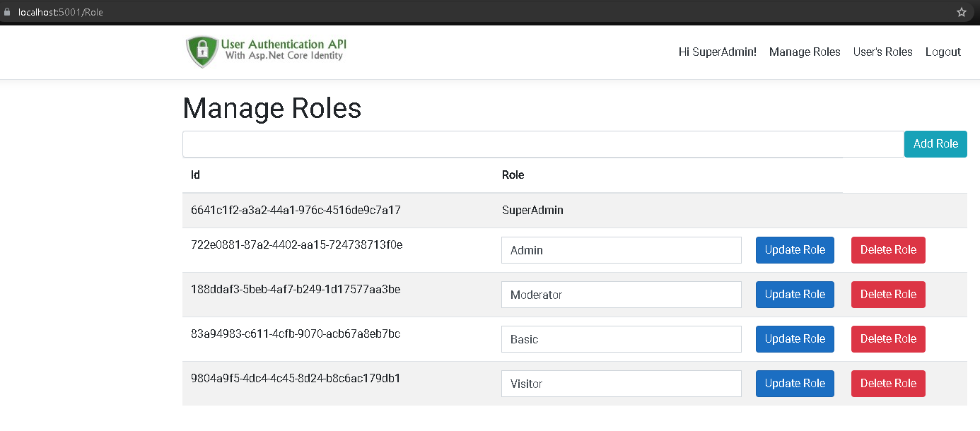The height and width of the screenshot is (431, 980).
Task: Delete the Moderator role
Action: [888, 295]
